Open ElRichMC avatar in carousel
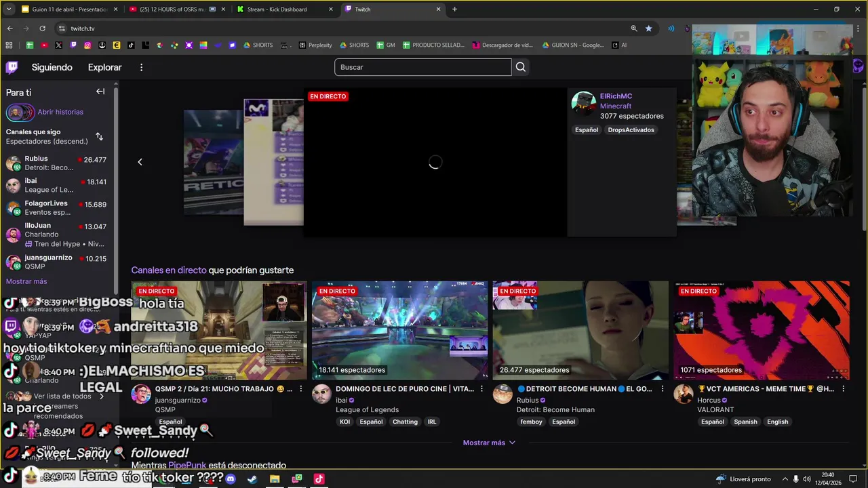 tap(583, 104)
